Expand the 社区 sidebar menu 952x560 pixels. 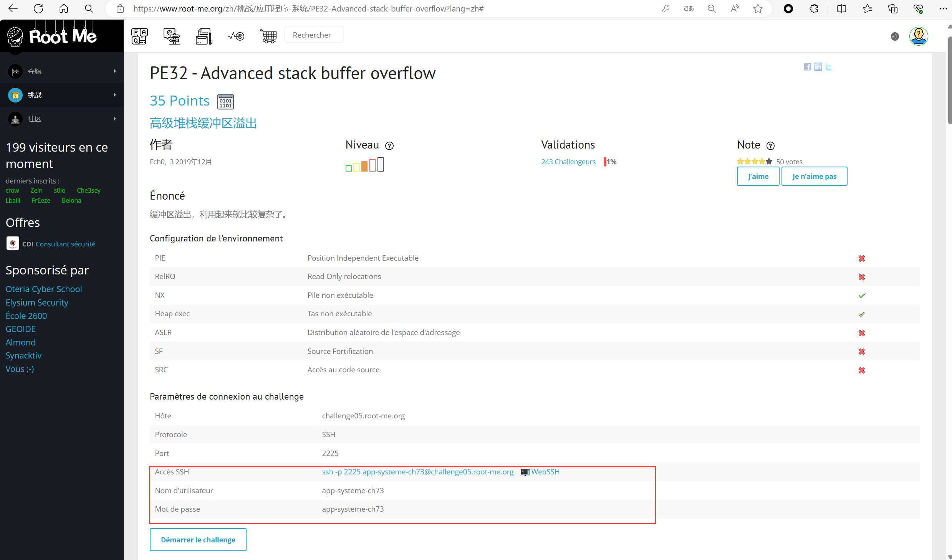62,119
